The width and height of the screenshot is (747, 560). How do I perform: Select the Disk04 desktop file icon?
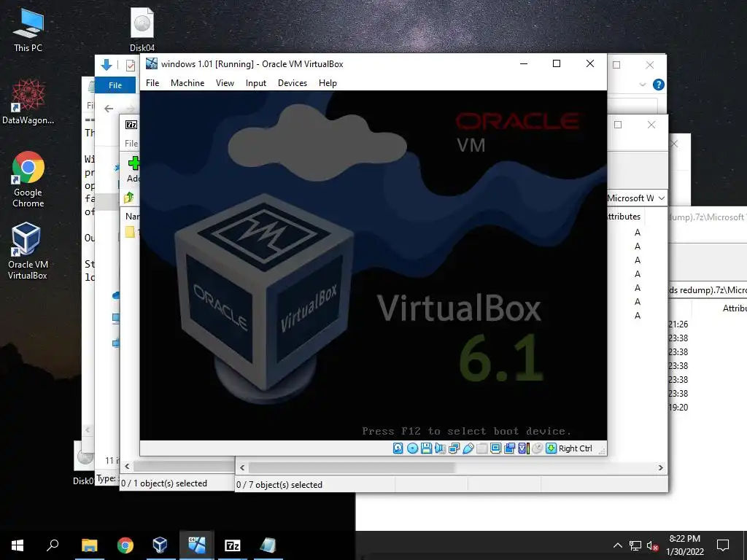(x=142, y=29)
